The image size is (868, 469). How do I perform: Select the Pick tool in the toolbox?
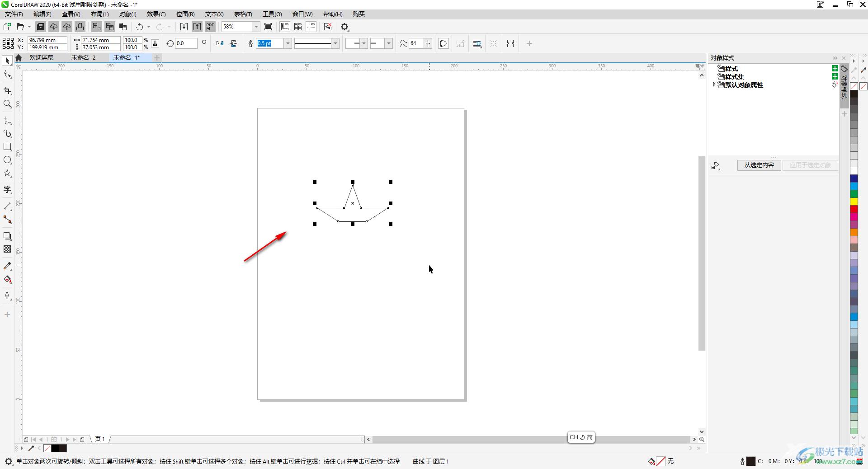7,61
